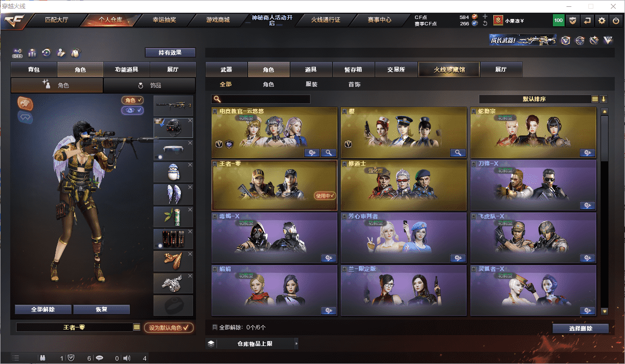Click the return arrow icon in the top bar

(x=587, y=20)
